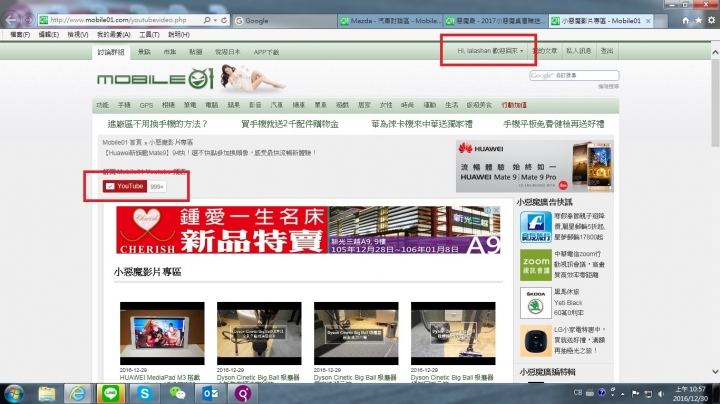
Task: Switch to the 2017小惡魔 browser tab
Action: (496, 21)
